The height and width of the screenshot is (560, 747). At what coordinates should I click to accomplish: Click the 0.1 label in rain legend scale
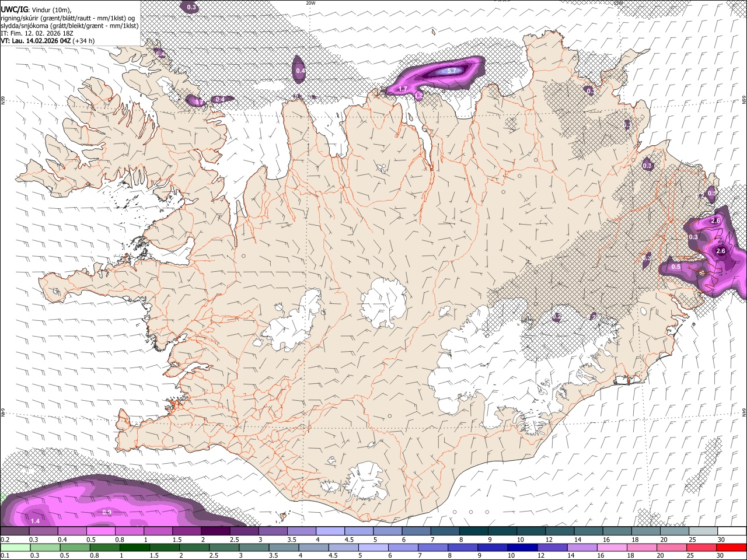(5, 556)
